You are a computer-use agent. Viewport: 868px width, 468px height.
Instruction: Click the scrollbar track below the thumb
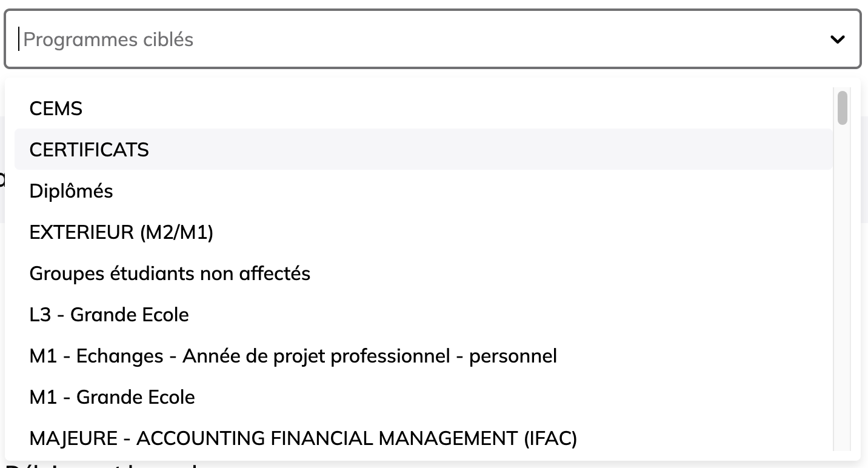(x=842, y=288)
